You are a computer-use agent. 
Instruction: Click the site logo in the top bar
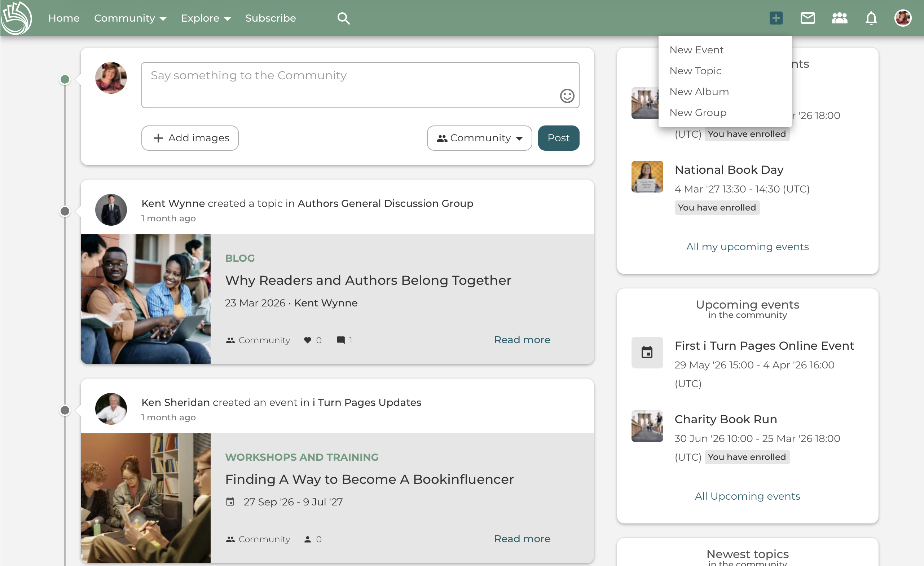[17, 18]
